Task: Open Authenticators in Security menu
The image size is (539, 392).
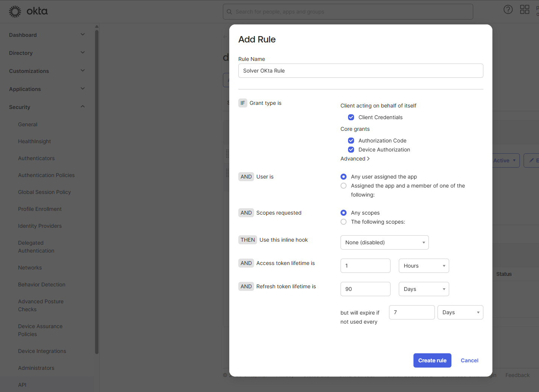Action: (36, 158)
